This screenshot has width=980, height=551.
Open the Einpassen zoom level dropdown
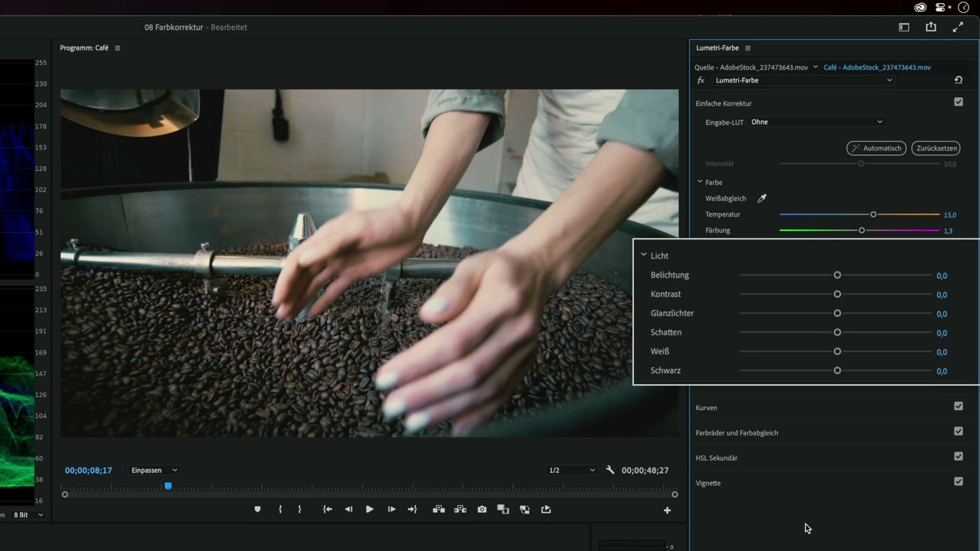coord(154,471)
